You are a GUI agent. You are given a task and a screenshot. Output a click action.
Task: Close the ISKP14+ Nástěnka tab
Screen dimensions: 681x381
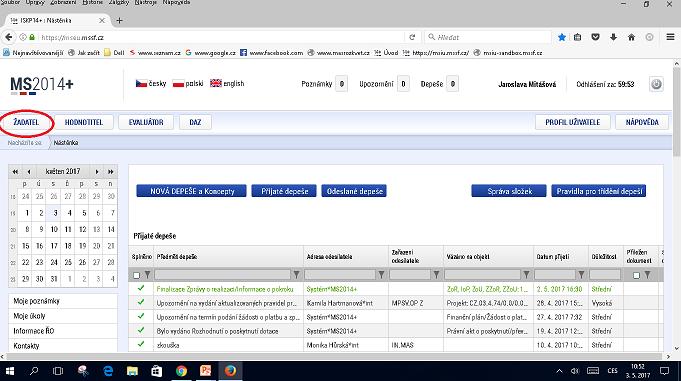tap(102, 20)
